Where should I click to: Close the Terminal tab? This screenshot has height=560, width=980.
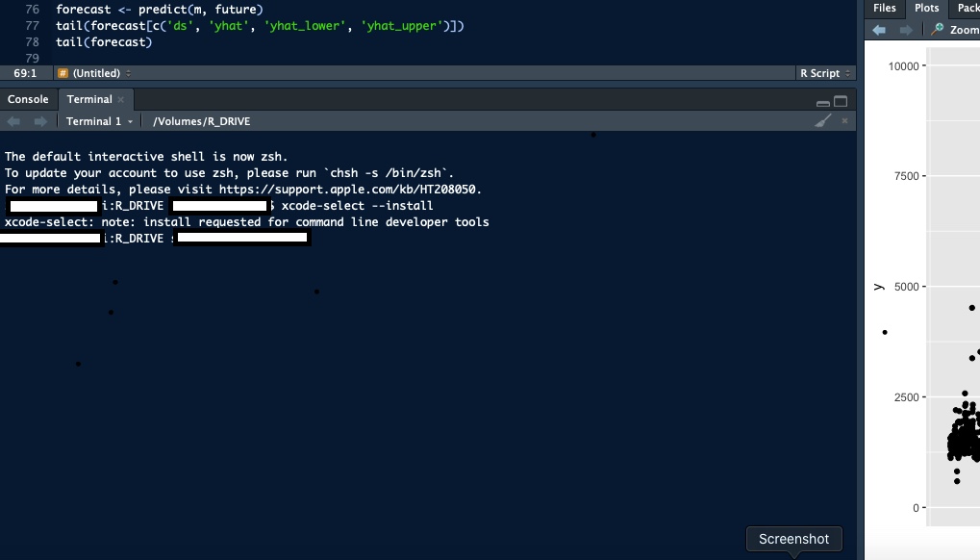[x=120, y=99]
